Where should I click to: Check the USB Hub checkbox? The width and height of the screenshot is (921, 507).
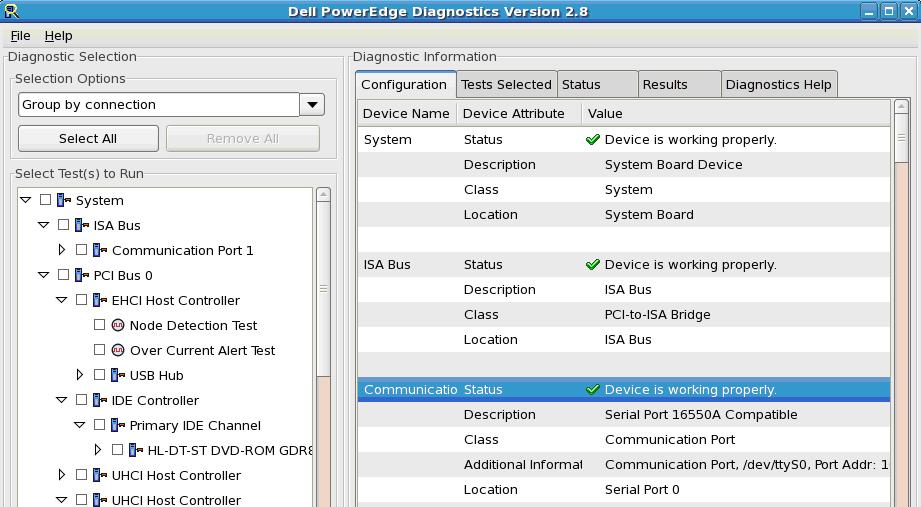click(99, 374)
